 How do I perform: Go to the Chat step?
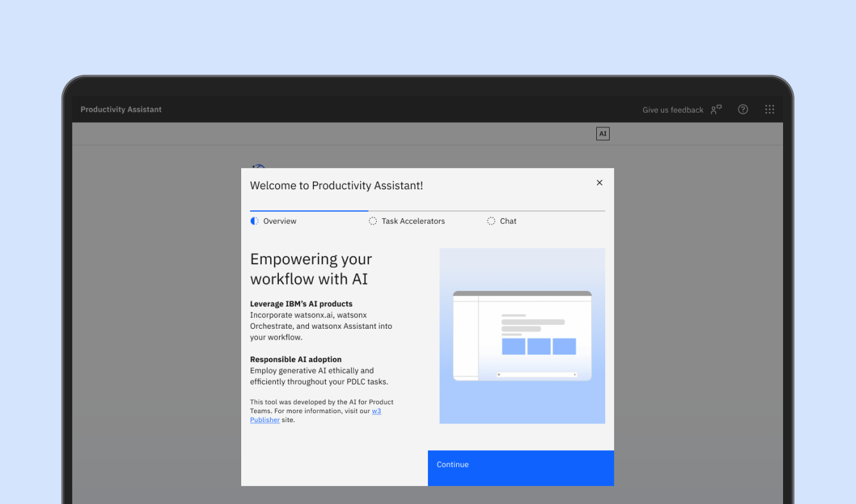pyautogui.click(x=546, y=219)
